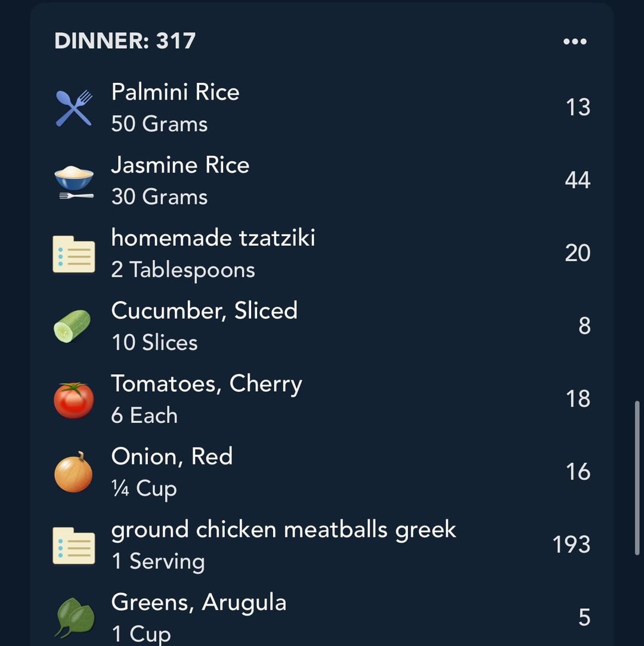Tap the ¼ Cup serving of red onion

[144, 489]
